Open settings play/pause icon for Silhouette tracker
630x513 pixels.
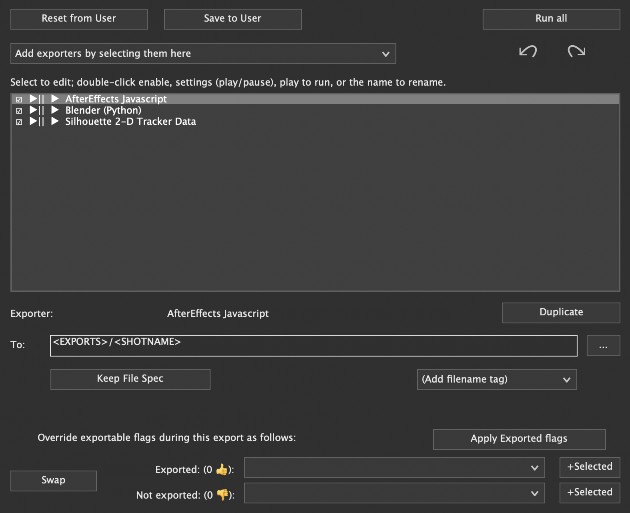pos(37,122)
